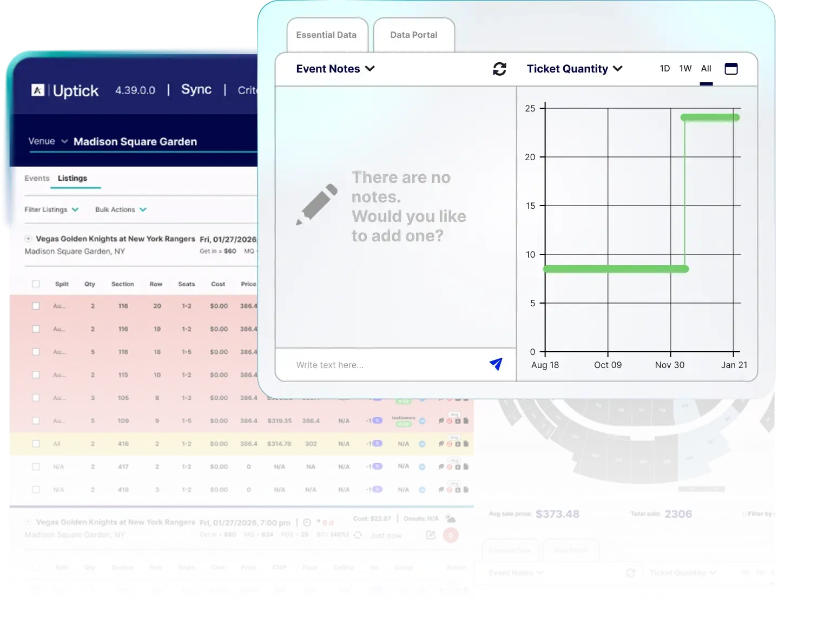Screen dimensions: 831x644
Task: Select the 1D time range
Action: point(665,69)
